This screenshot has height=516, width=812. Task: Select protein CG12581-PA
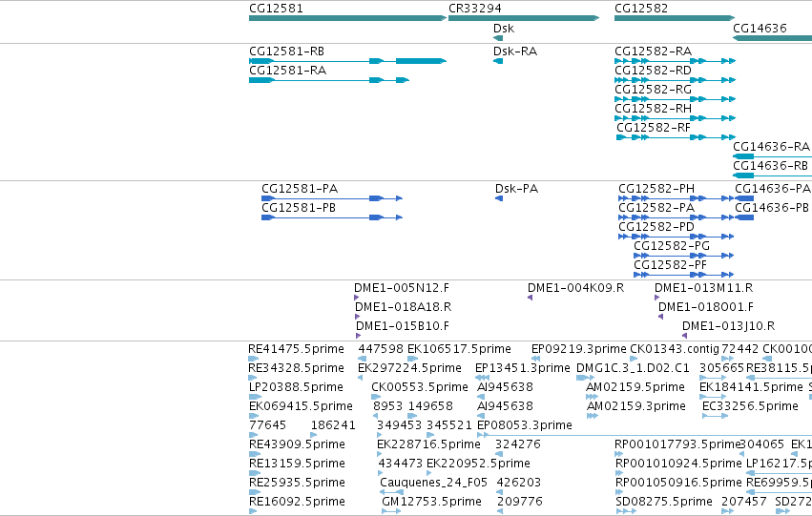point(332,198)
